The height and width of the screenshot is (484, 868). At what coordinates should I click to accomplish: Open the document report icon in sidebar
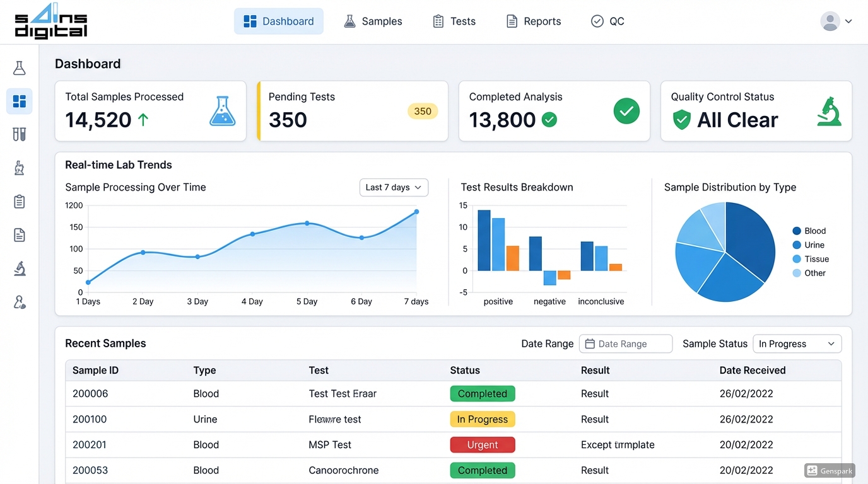tap(19, 234)
